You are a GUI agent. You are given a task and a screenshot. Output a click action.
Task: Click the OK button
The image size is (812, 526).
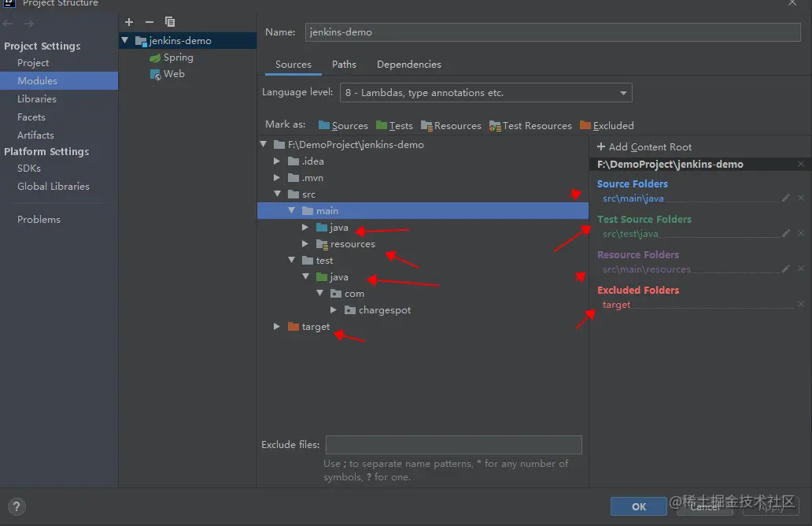tap(639, 506)
